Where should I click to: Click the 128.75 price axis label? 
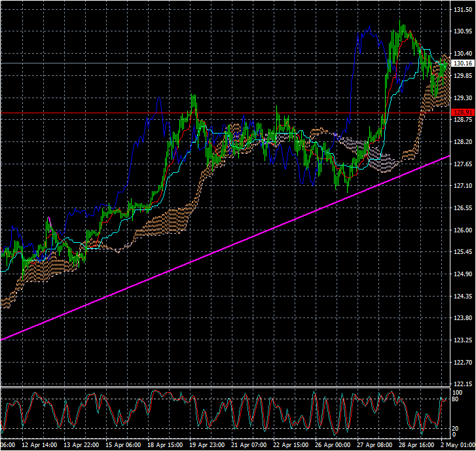[463, 120]
